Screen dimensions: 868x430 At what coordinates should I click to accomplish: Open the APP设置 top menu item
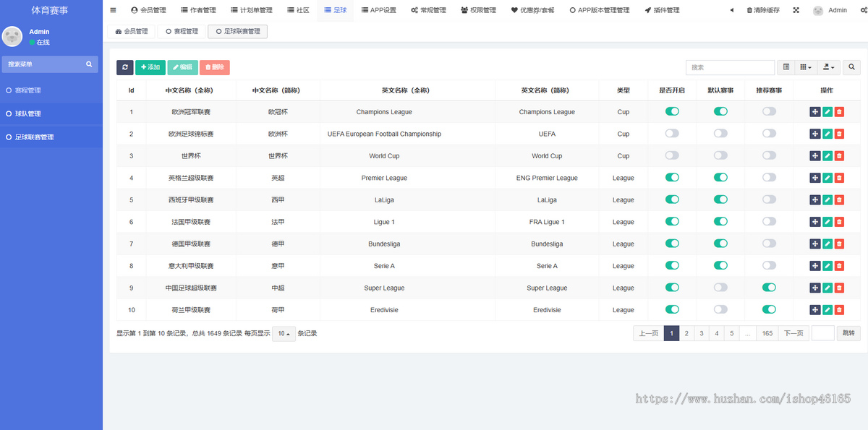click(x=378, y=10)
